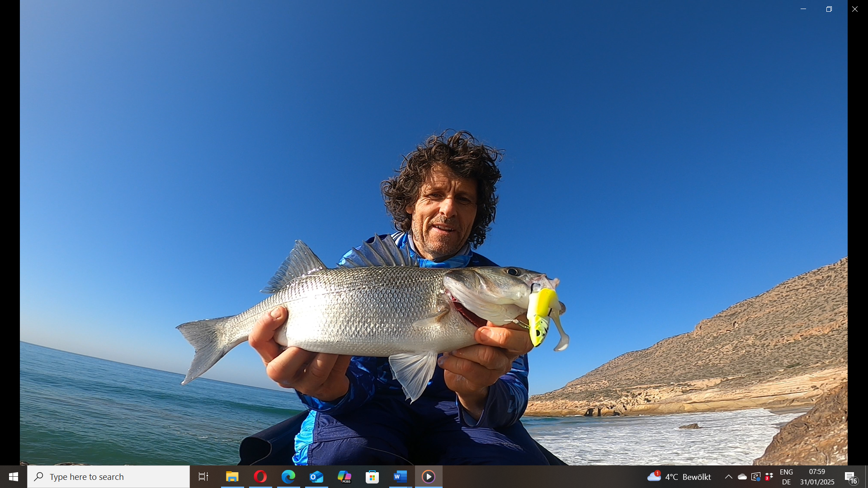Open Microsoft Edge from the taskbar
Image resolution: width=868 pixels, height=488 pixels.
click(x=288, y=477)
